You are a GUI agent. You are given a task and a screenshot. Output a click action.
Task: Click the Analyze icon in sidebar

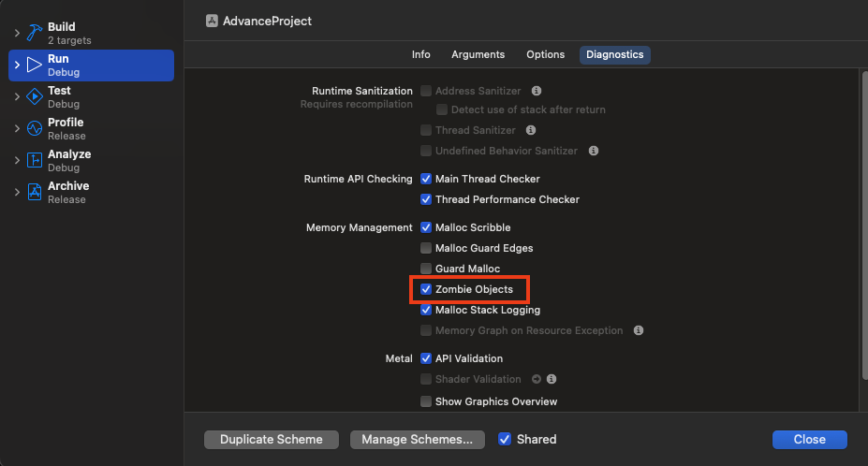pos(35,161)
